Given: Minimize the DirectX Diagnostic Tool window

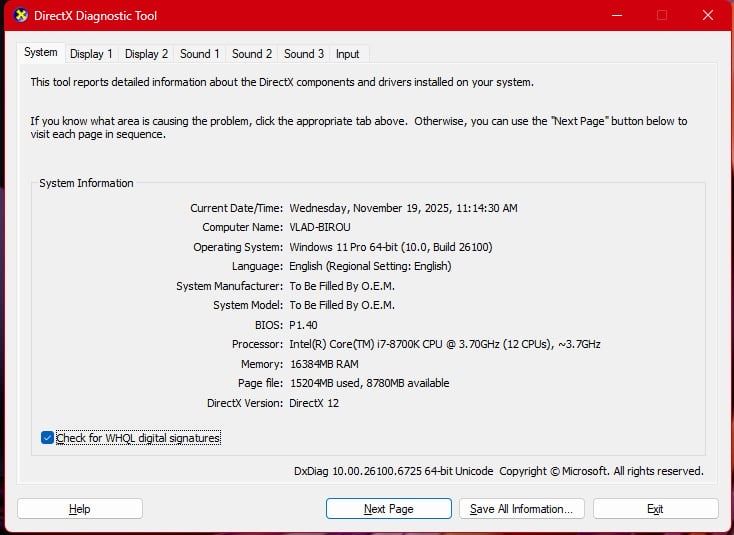Looking at the screenshot, I should click(x=617, y=15).
